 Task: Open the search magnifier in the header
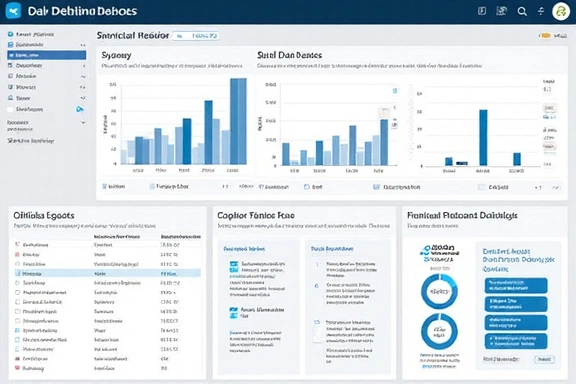point(522,11)
